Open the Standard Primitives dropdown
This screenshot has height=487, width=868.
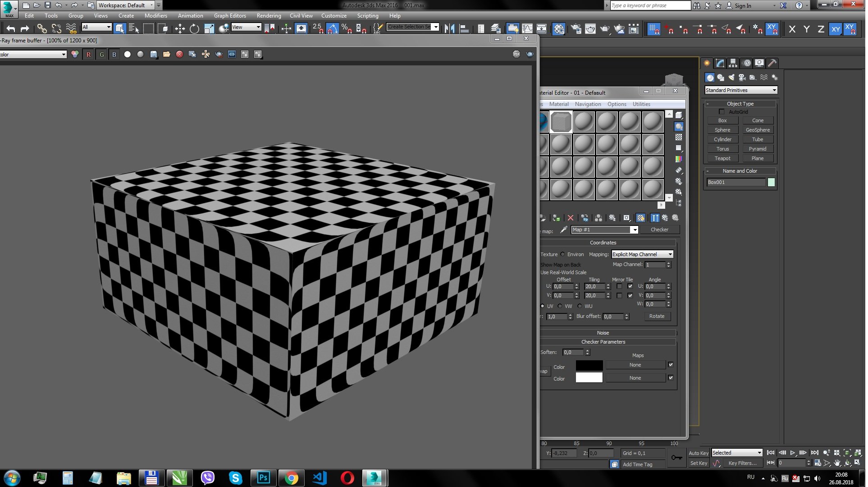point(741,90)
